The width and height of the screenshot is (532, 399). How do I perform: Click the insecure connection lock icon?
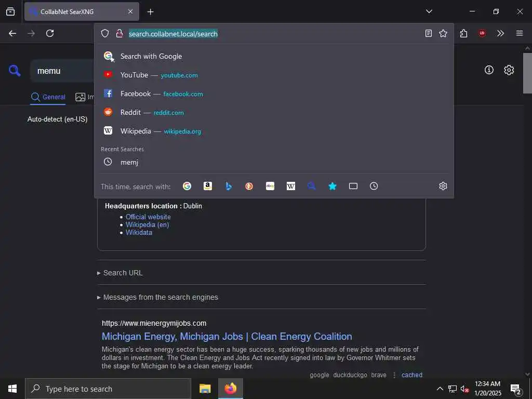point(119,33)
